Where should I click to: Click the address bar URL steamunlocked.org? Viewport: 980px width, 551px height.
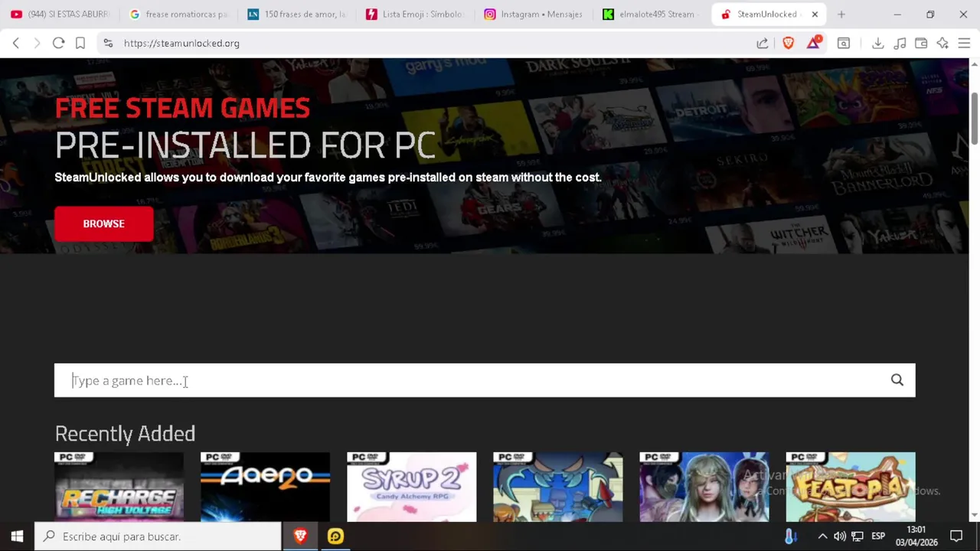click(181, 44)
